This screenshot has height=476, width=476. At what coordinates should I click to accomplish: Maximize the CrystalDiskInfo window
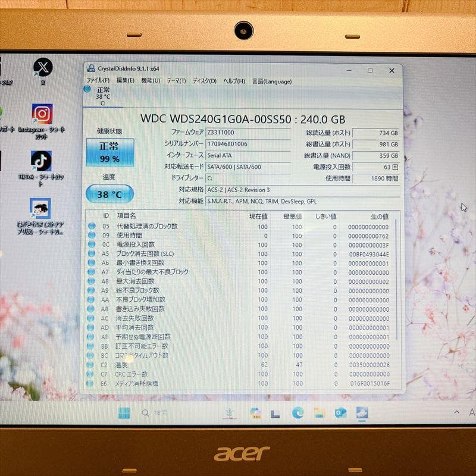370,70
